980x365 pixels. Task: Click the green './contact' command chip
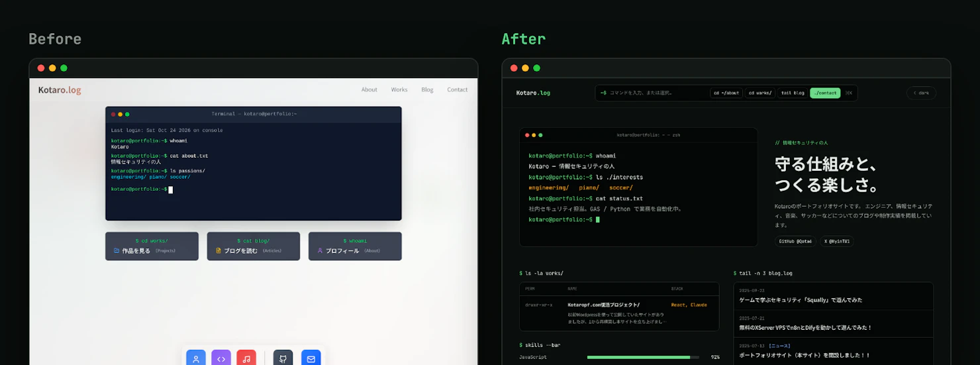[x=825, y=93]
